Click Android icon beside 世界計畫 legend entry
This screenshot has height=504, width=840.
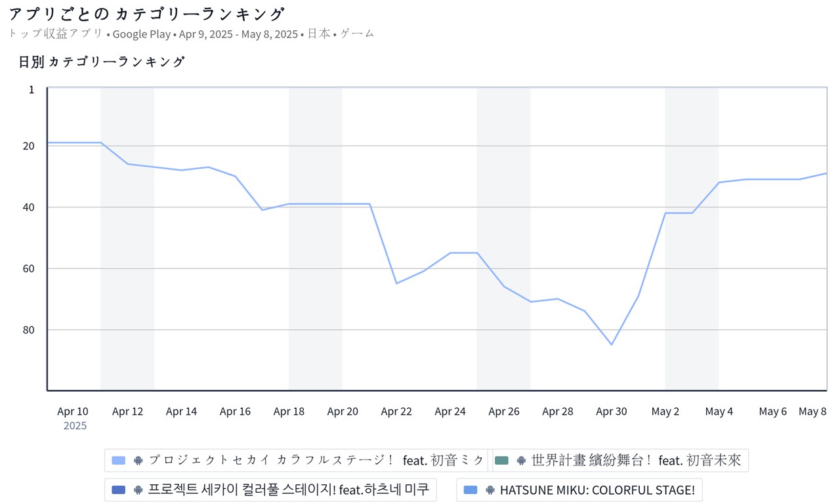point(521,461)
